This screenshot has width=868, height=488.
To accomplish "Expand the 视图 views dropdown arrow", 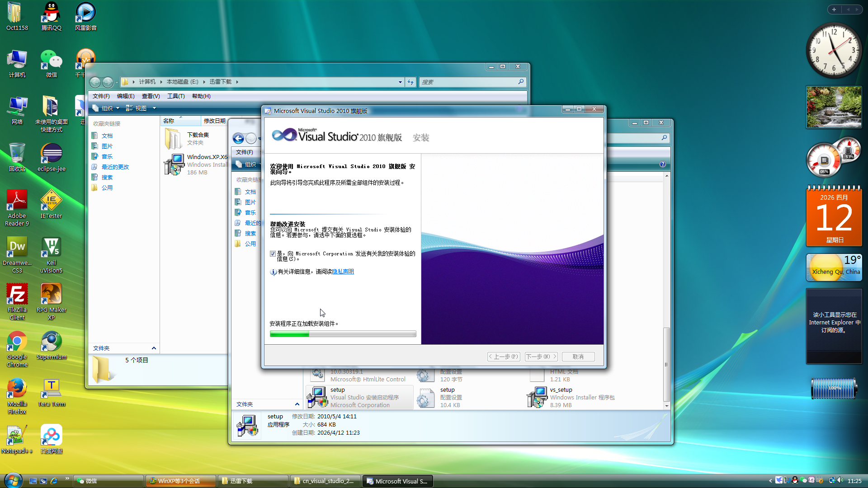I will (154, 108).
